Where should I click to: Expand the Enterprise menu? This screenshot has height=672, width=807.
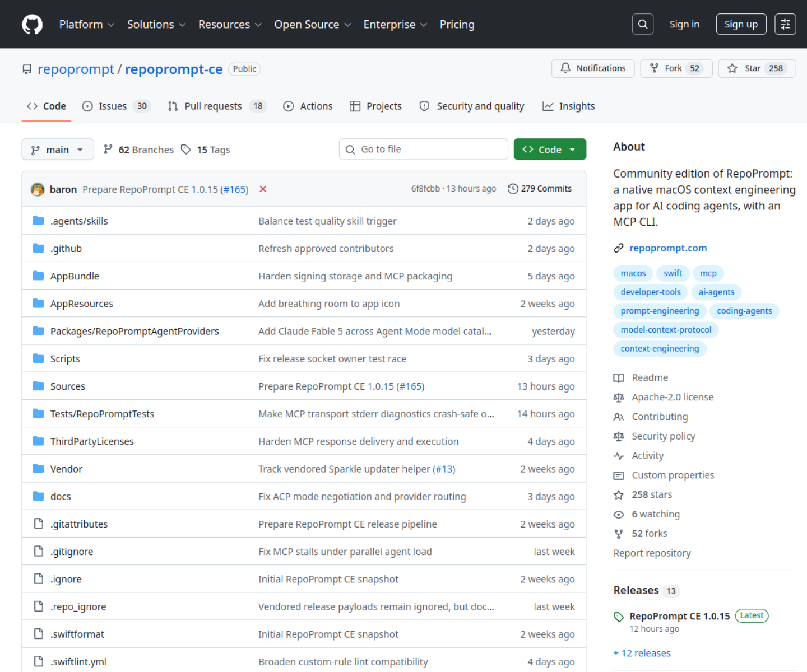(395, 24)
